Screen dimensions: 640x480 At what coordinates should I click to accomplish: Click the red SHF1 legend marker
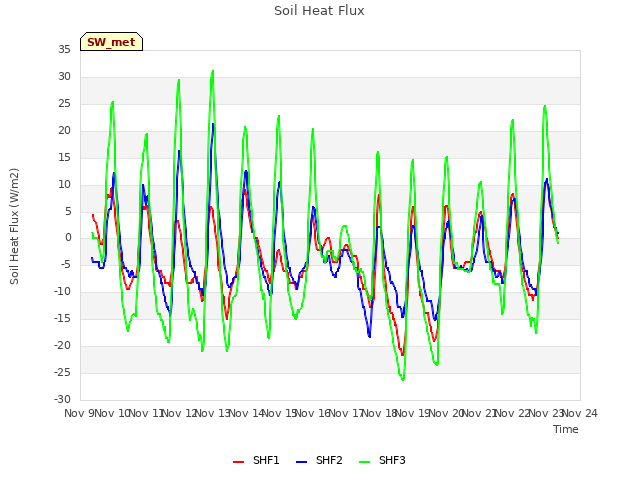(238, 462)
